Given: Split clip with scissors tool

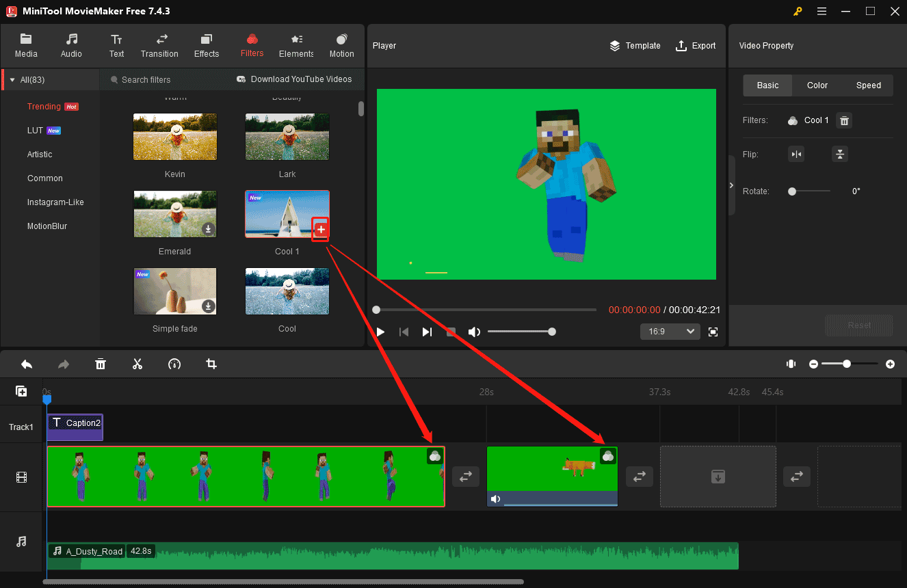Looking at the screenshot, I should point(137,364).
